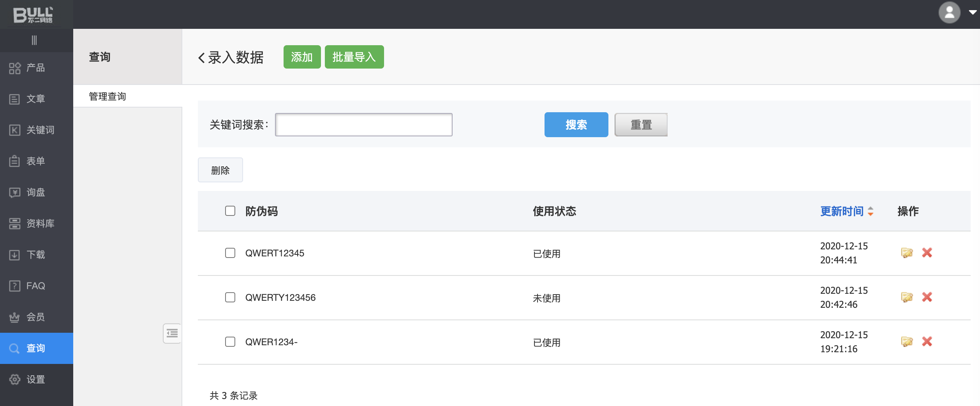Click the edit icon for QWER1234-
Screen dimensions: 980x406
click(907, 342)
